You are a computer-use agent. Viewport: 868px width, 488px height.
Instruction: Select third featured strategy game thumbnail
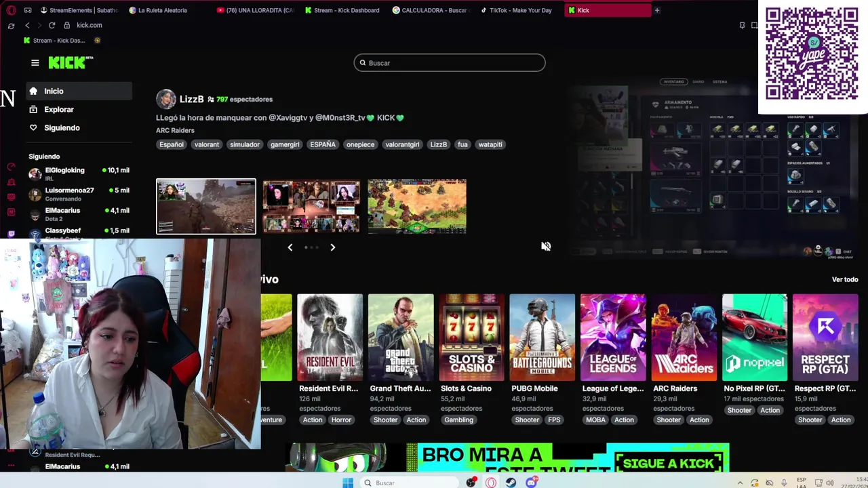pyautogui.click(x=417, y=206)
